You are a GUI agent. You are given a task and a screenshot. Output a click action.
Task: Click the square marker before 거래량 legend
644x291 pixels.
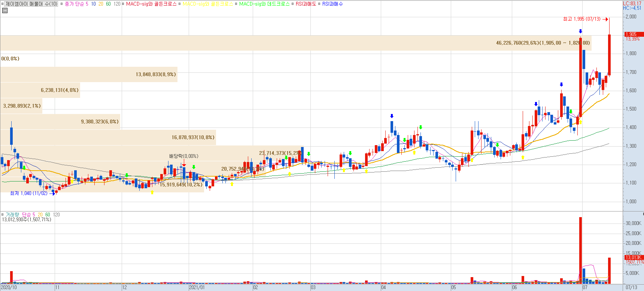pyautogui.click(x=3, y=214)
